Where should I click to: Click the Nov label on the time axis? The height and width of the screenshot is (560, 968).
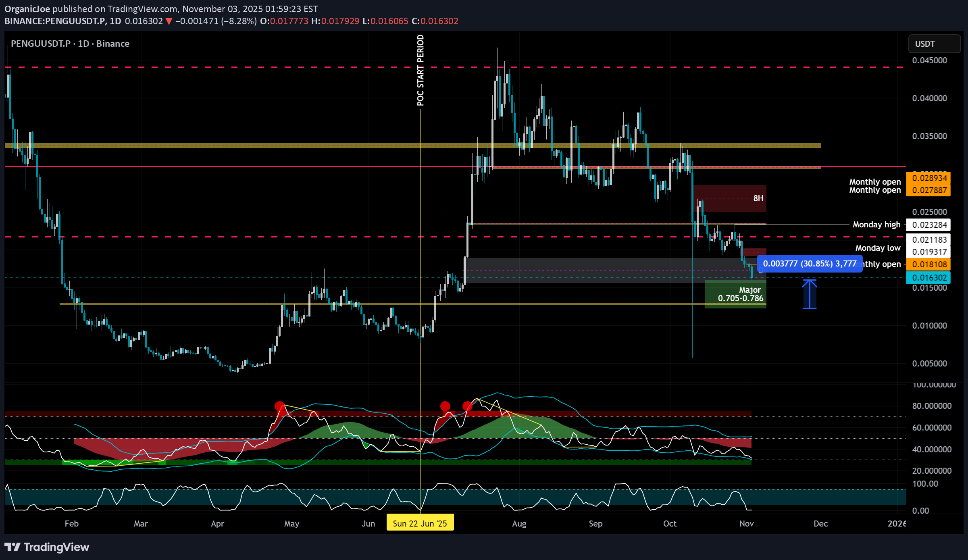(746, 523)
